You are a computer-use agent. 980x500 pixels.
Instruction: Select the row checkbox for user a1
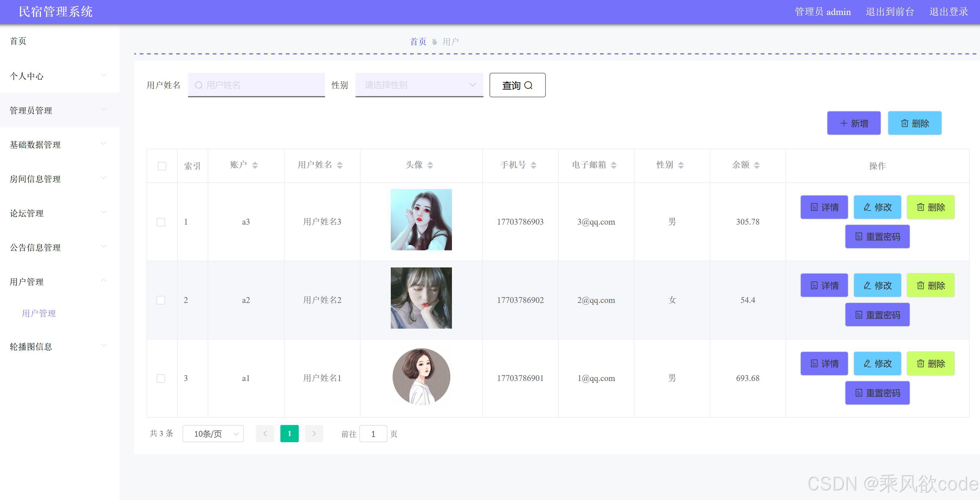point(161,378)
